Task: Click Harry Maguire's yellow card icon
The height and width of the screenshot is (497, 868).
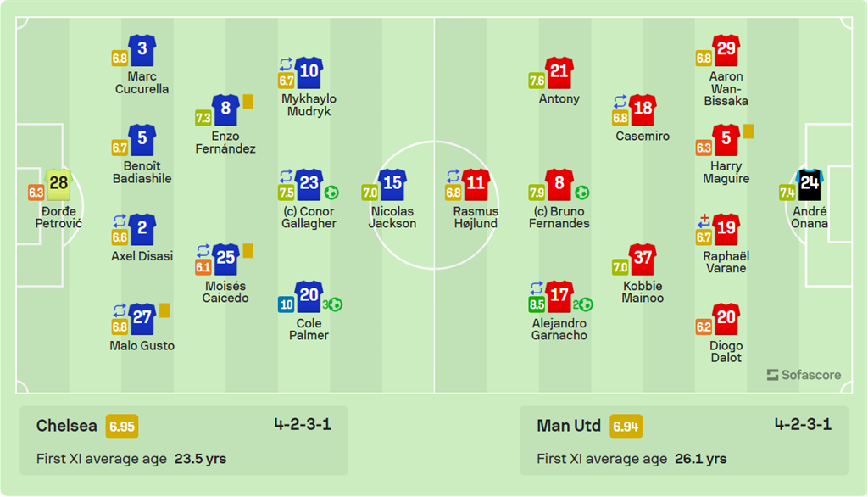Action: tap(748, 131)
